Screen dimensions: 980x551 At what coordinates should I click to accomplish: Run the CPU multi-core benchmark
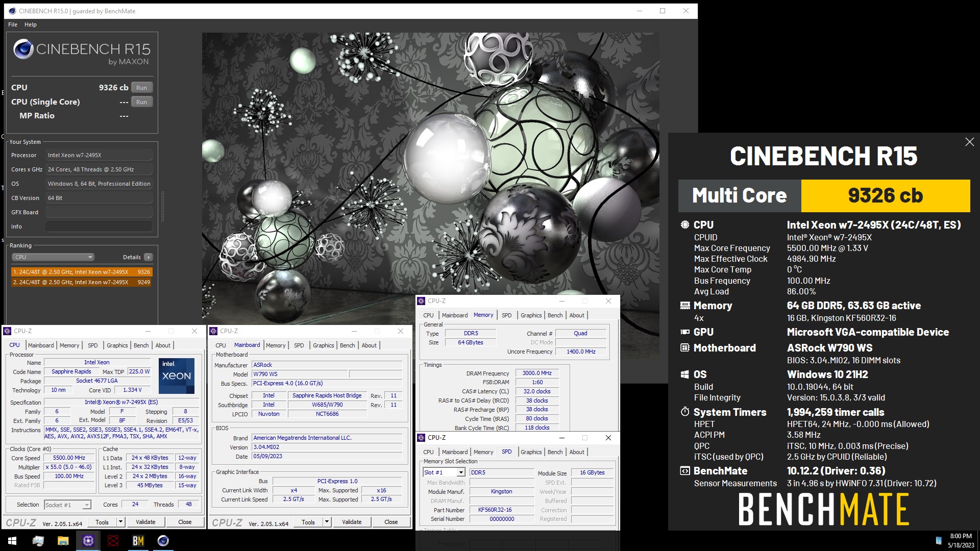click(142, 88)
